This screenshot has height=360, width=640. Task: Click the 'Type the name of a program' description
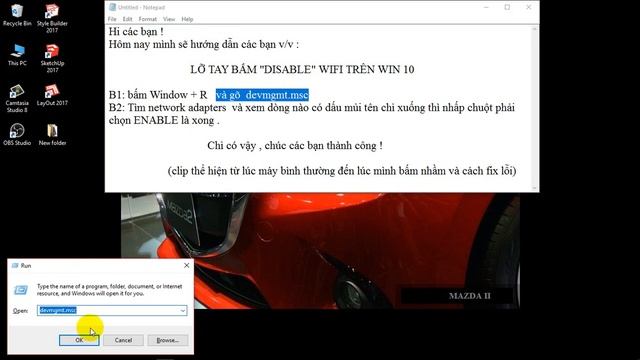[x=109, y=290]
